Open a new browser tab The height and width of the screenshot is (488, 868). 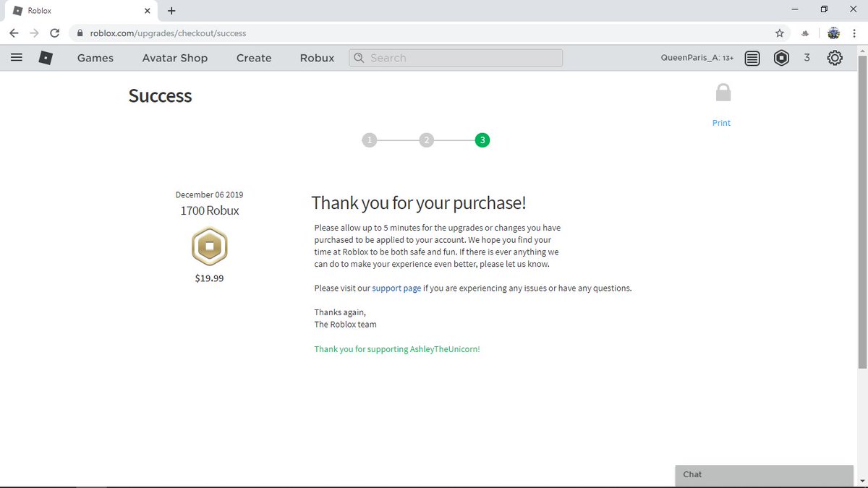[171, 11]
